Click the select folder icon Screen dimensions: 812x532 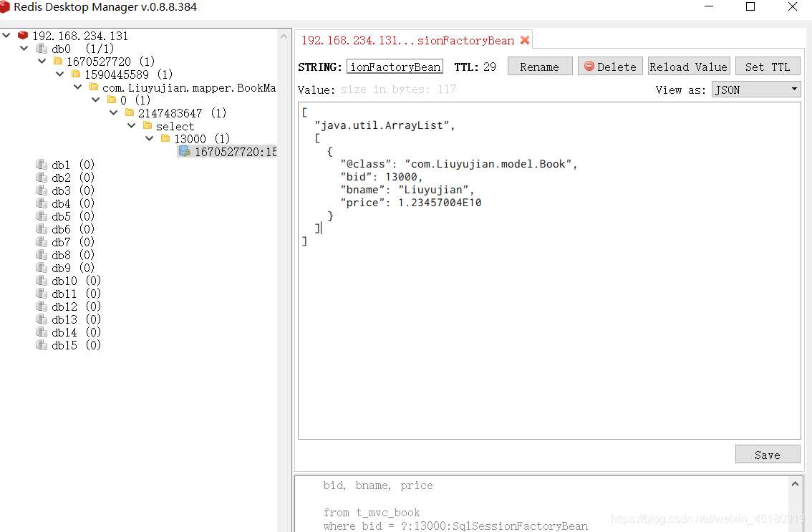click(148, 125)
